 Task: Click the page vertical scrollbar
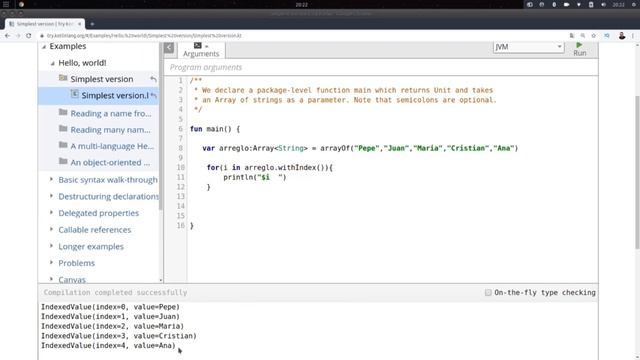(637, 171)
